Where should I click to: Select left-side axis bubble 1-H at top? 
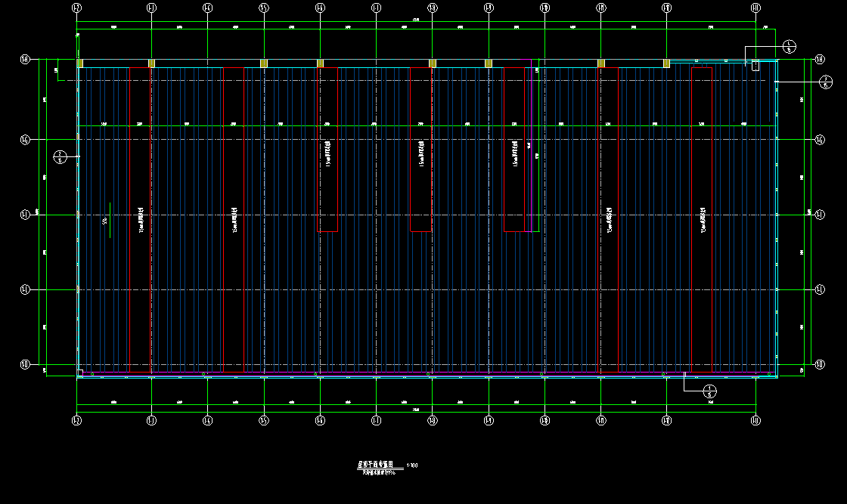coord(25,60)
